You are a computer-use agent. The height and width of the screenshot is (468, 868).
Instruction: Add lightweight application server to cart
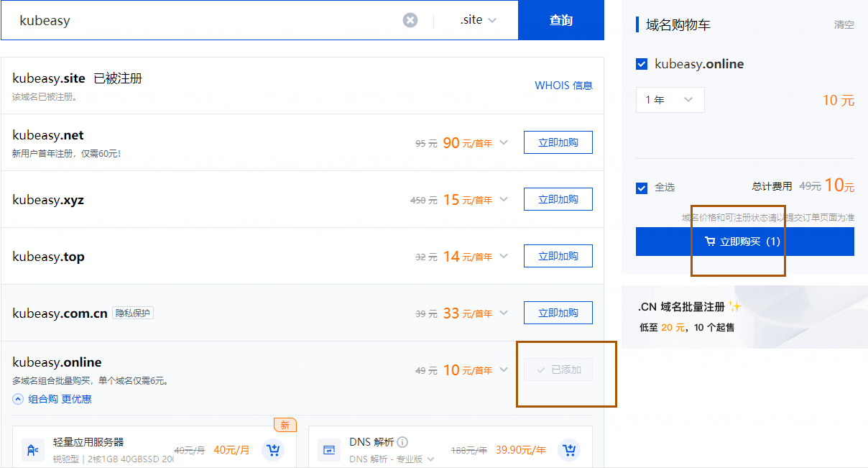pos(273,450)
